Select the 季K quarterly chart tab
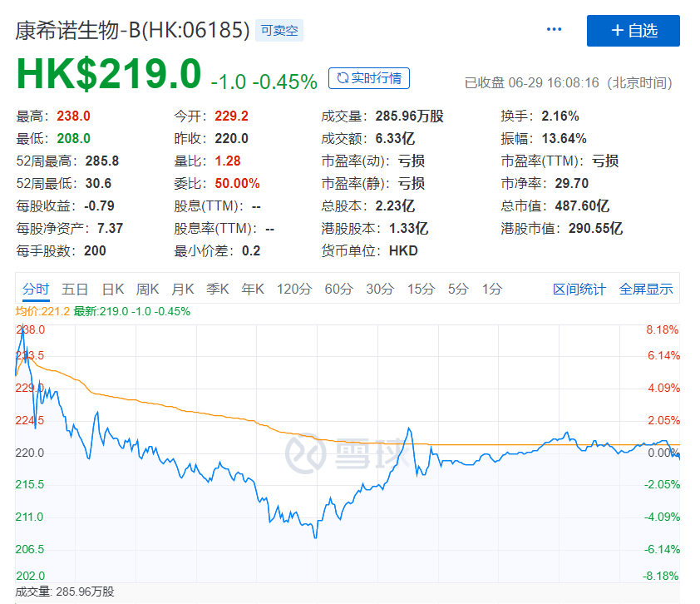 (x=217, y=290)
